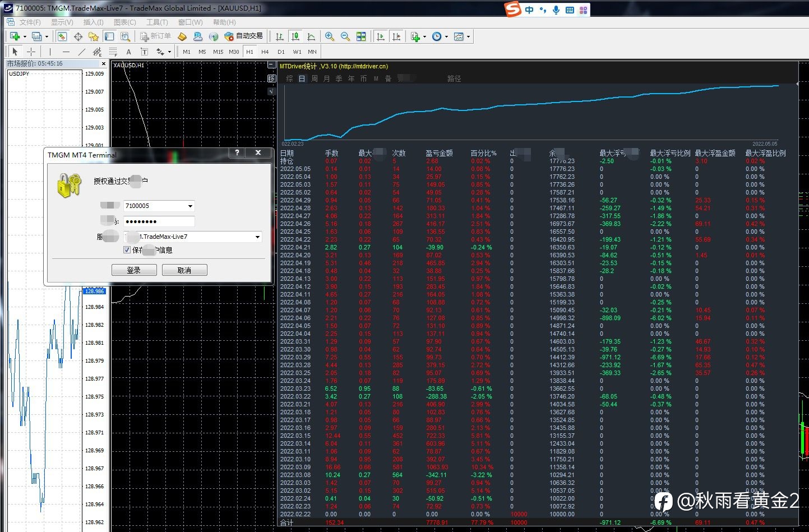
Task: Toggle chart auto scroll icon
Action: (381, 36)
